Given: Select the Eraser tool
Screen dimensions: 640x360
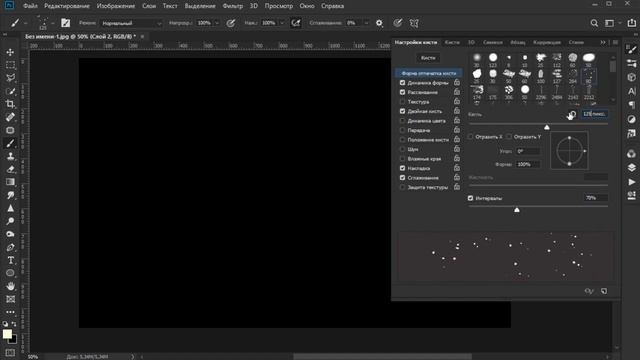Looking at the screenshot, I should 10,169.
